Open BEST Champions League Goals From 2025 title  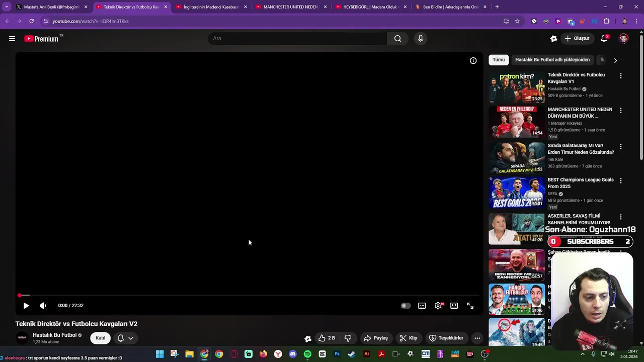(x=581, y=183)
